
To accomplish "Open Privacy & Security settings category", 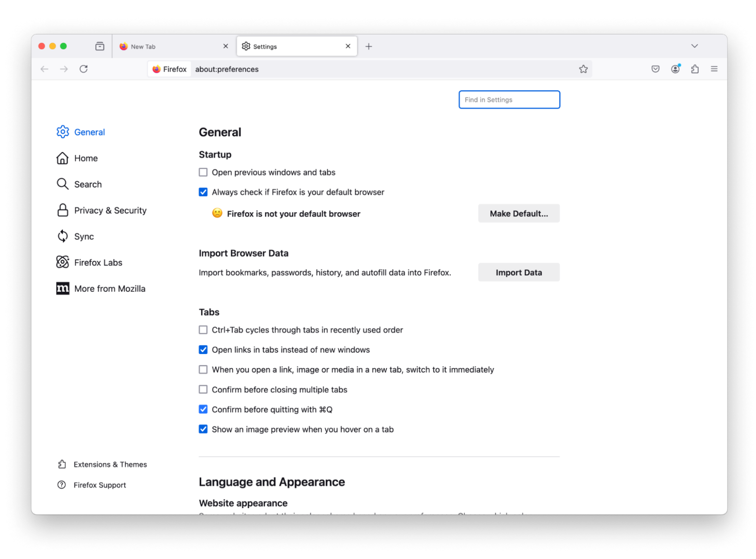I will click(102, 211).
